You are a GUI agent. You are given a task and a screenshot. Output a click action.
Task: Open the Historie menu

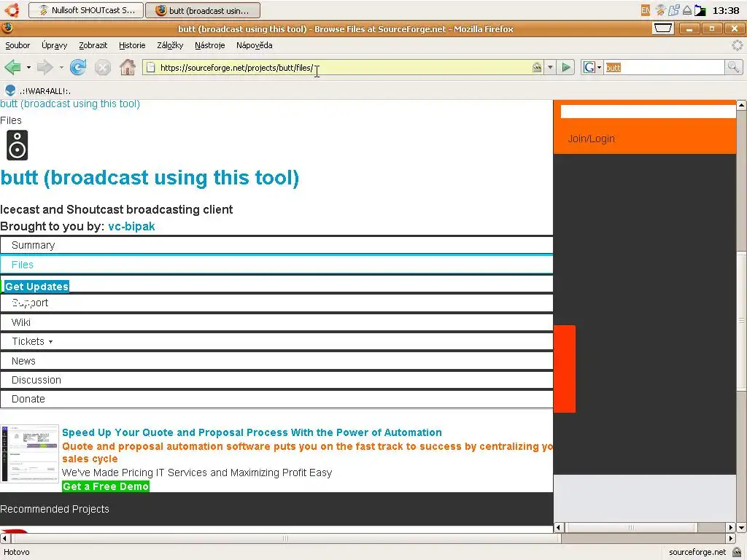(x=132, y=45)
